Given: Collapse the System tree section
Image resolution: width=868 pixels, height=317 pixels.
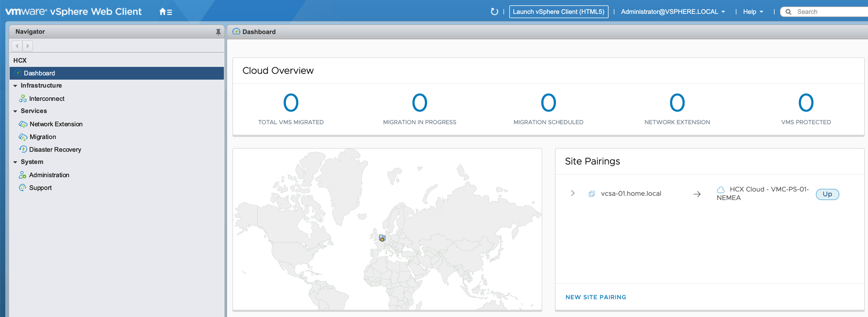Looking at the screenshot, I should [16, 162].
